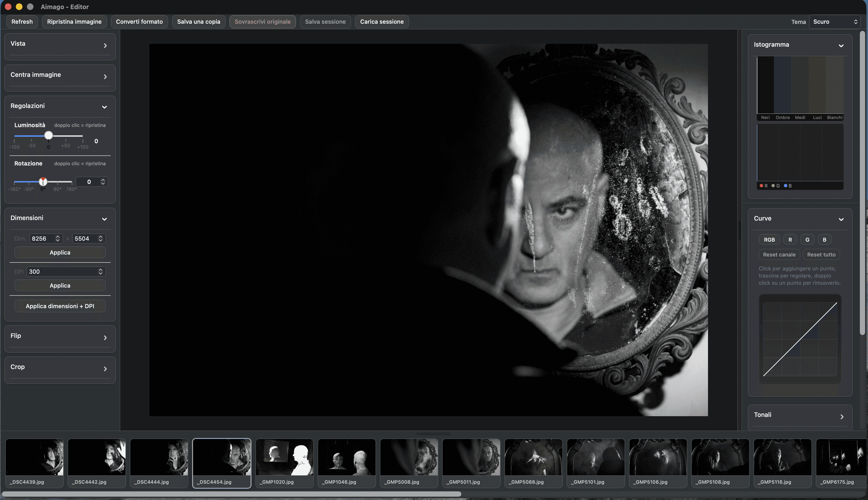Click the Luminosità slider handle

[48, 135]
